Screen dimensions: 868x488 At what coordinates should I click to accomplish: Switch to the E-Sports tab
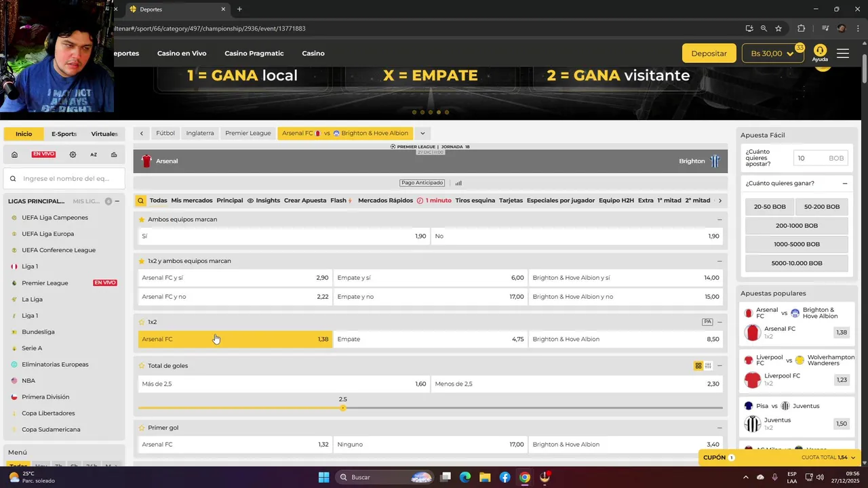(x=64, y=134)
